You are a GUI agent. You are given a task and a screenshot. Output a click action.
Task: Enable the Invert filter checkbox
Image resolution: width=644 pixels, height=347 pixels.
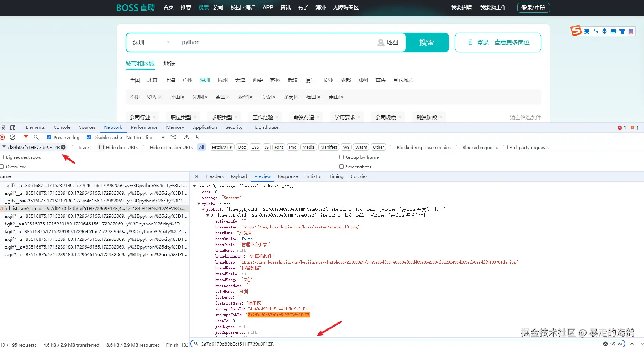pyautogui.click(x=74, y=147)
